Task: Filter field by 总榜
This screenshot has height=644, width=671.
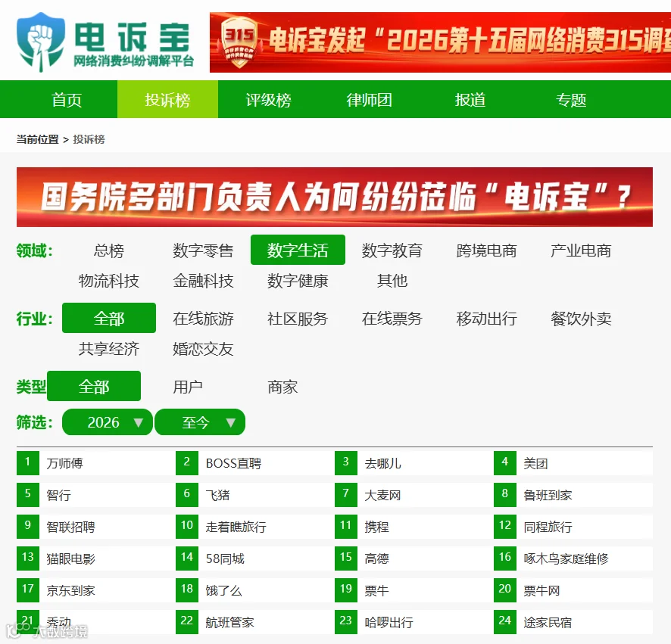Action: pos(109,250)
